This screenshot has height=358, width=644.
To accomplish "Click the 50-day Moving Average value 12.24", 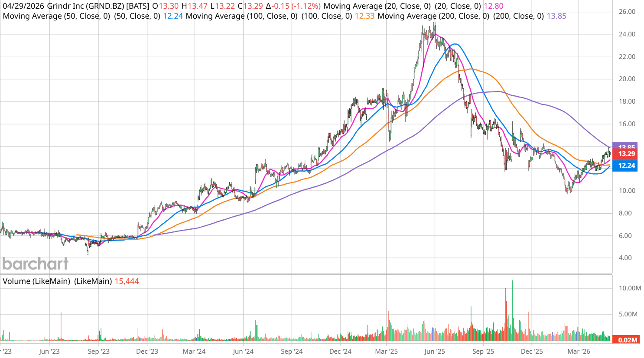I will click(x=172, y=16).
